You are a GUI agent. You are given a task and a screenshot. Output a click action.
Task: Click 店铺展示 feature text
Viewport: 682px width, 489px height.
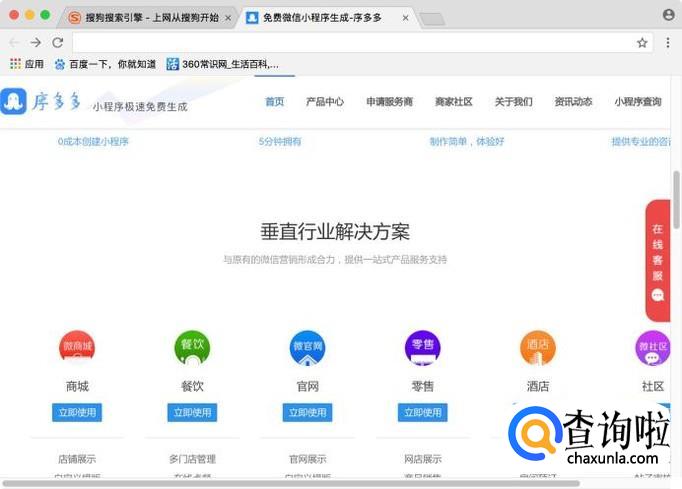click(77, 459)
